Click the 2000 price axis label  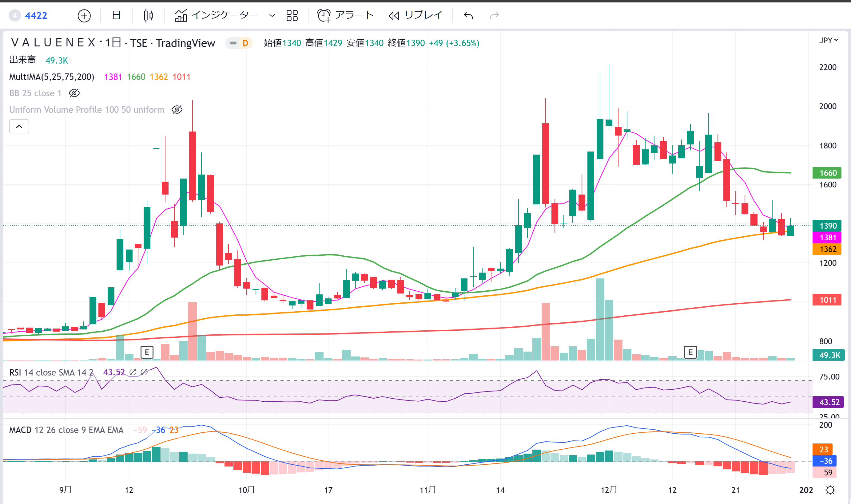(x=828, y=106)
